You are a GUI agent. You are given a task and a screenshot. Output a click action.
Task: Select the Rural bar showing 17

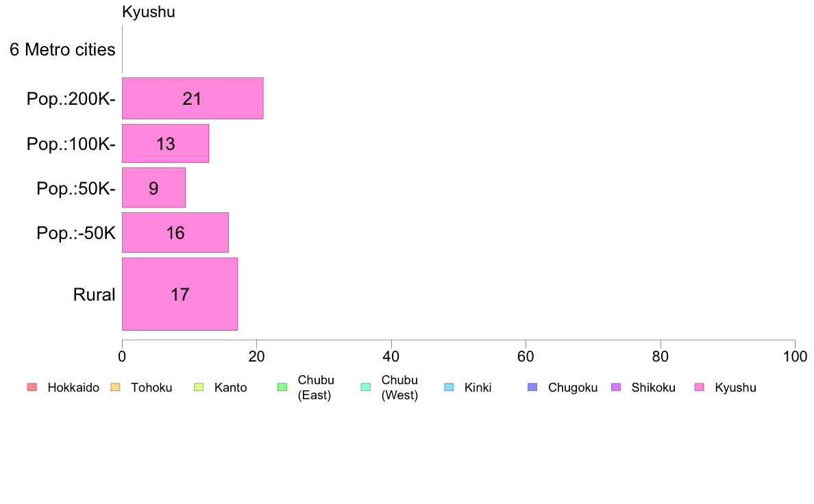click(x=180, y=294)
